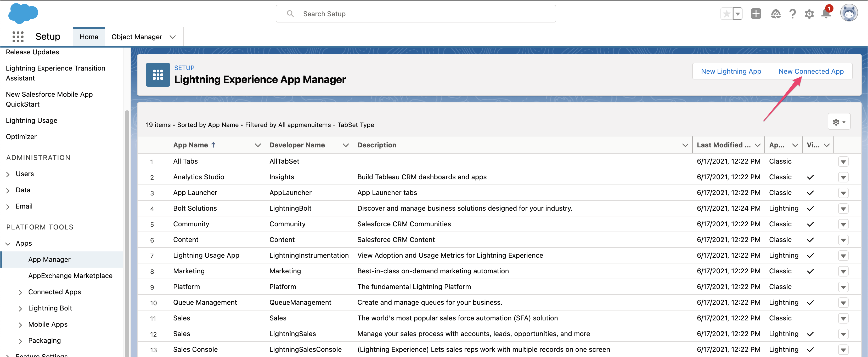The width and height of the screenshot is (868, 357).
Task: Open Optimizer in sidebar
Action: coord(21,137)
